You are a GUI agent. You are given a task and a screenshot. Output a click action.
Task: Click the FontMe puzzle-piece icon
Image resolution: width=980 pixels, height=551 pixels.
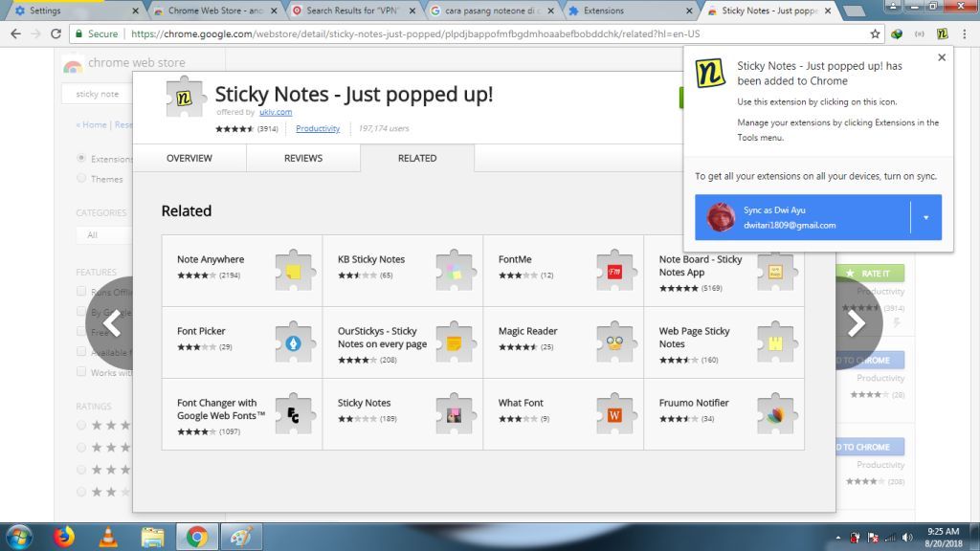point(616,271)
